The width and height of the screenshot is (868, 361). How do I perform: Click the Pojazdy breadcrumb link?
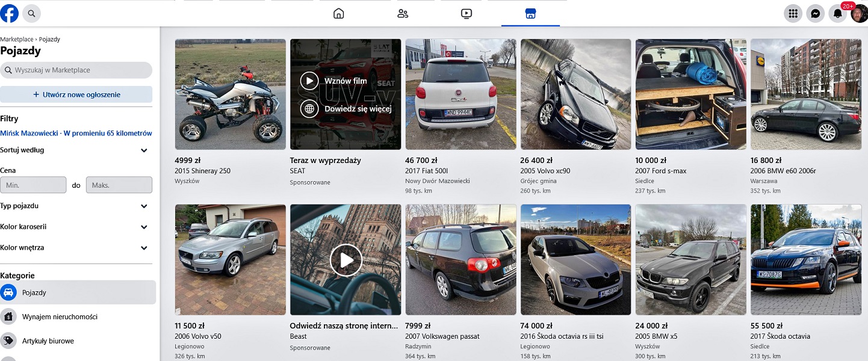pos(49,39)
